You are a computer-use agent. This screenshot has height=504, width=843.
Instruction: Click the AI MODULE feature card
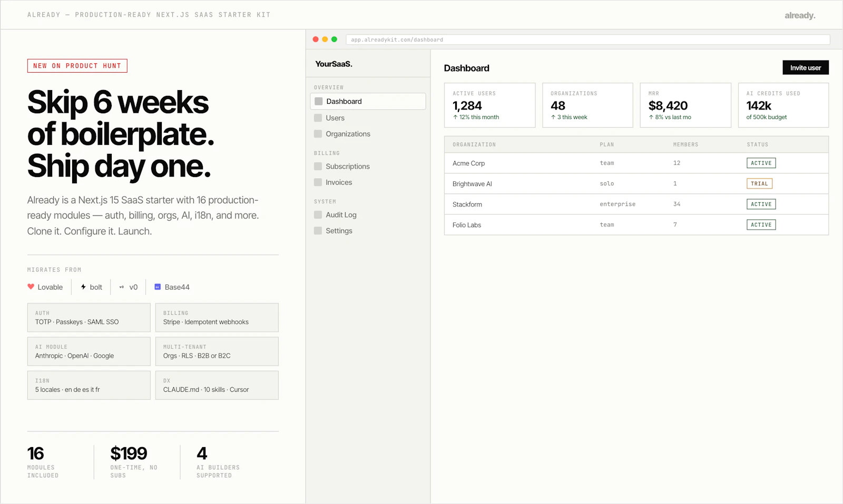89,351
